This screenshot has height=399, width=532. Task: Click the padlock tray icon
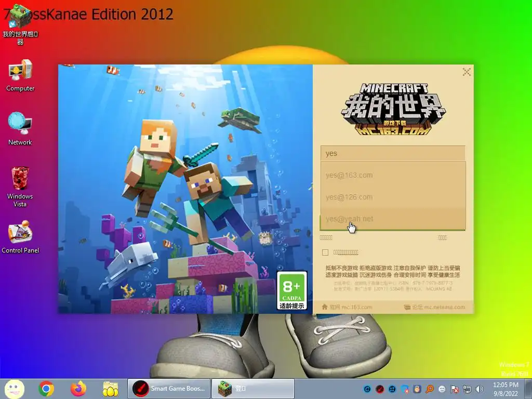[417, 389]
